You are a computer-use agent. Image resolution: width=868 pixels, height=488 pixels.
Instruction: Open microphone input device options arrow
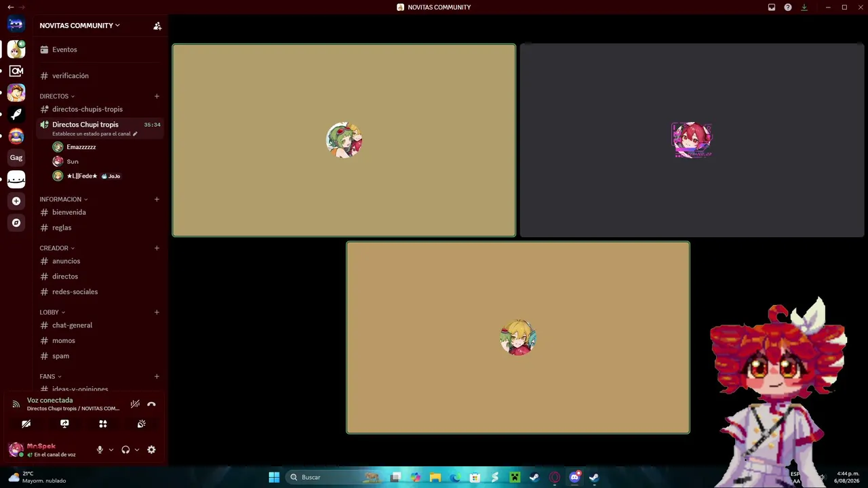point(111,450)
